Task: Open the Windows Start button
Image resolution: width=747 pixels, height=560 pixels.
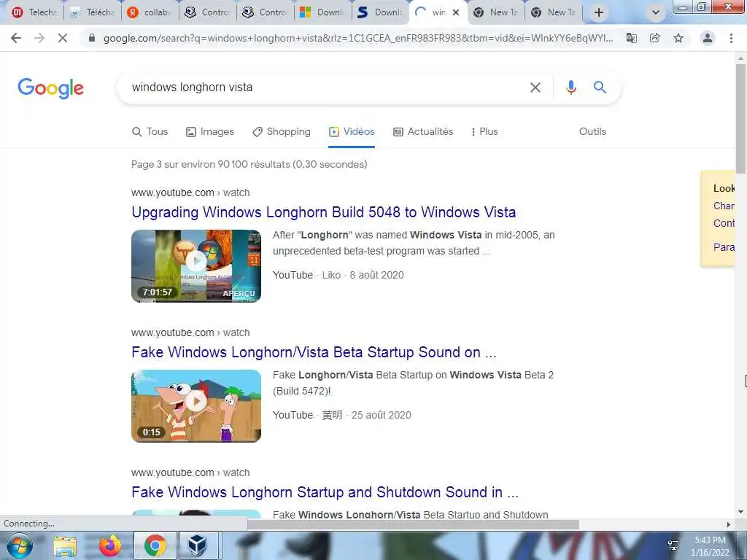Action: [x=20, y=545]
